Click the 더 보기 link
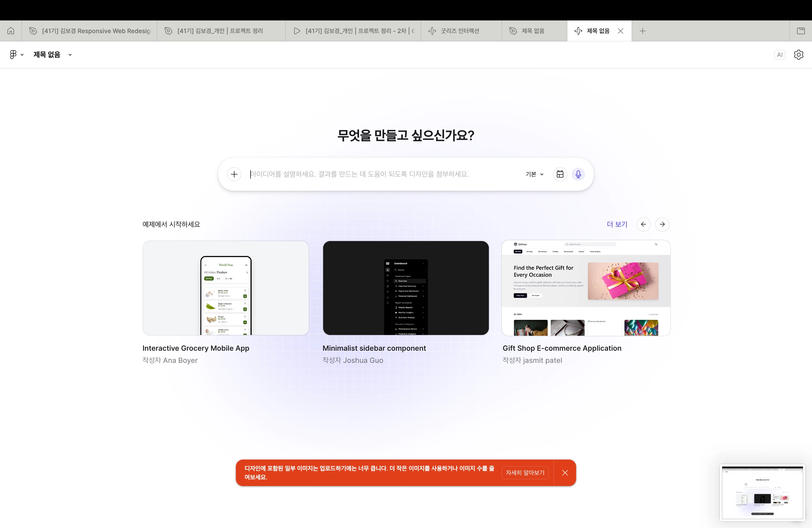Viewport: 812px width, 528px height. [617, 224]
